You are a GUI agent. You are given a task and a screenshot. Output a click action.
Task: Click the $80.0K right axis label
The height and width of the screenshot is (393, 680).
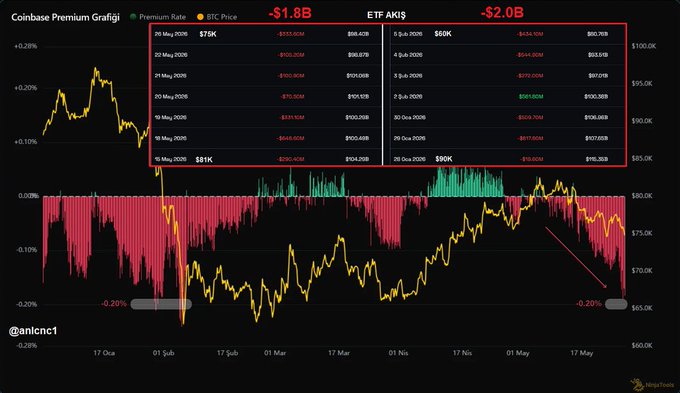click(x=642, y=196)
